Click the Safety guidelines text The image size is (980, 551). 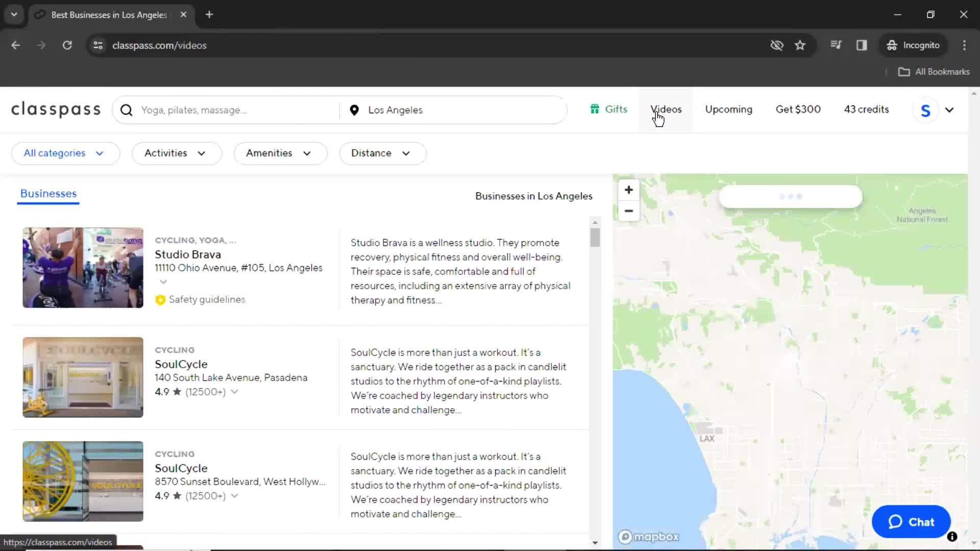[x=207, y=300]
